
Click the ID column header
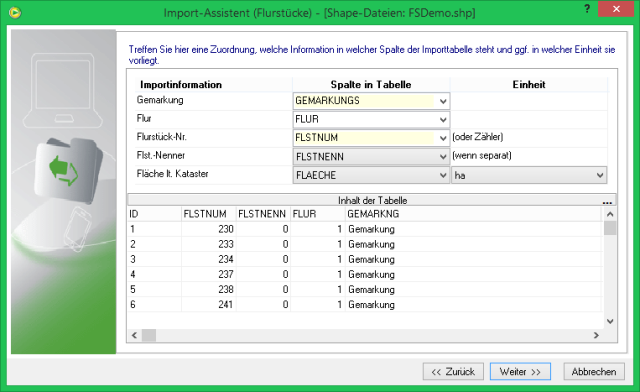(x=155, y=214)
